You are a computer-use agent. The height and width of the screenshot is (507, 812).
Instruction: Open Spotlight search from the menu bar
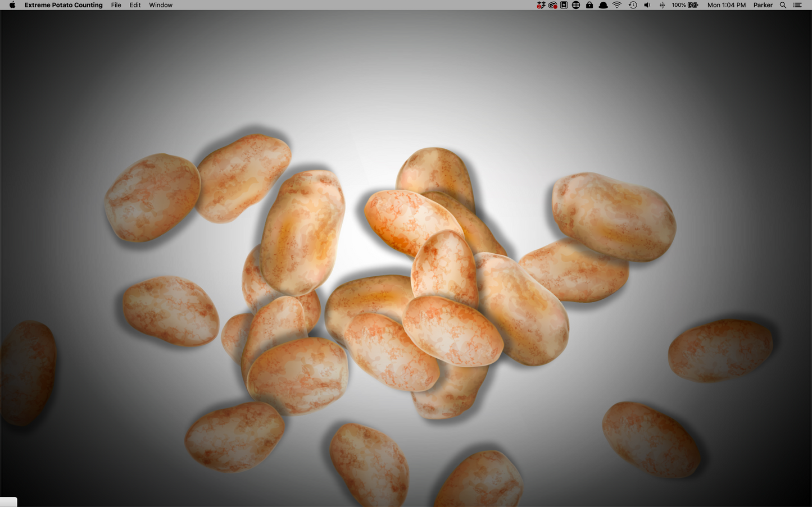point(783,5)
